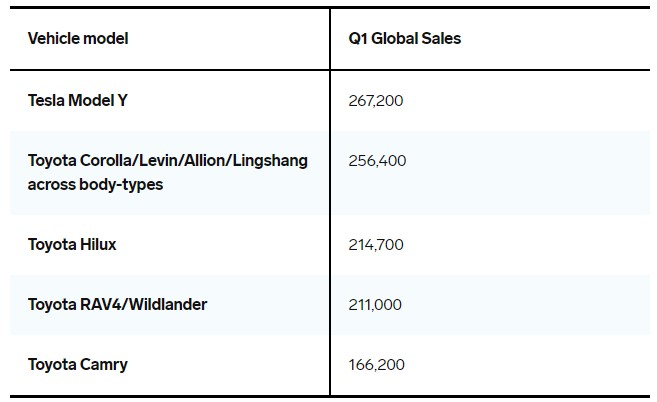The height and width of the screenshot is (402, 657).
Task: Click the word 'Vehicle' in the header
Action: 52,39
